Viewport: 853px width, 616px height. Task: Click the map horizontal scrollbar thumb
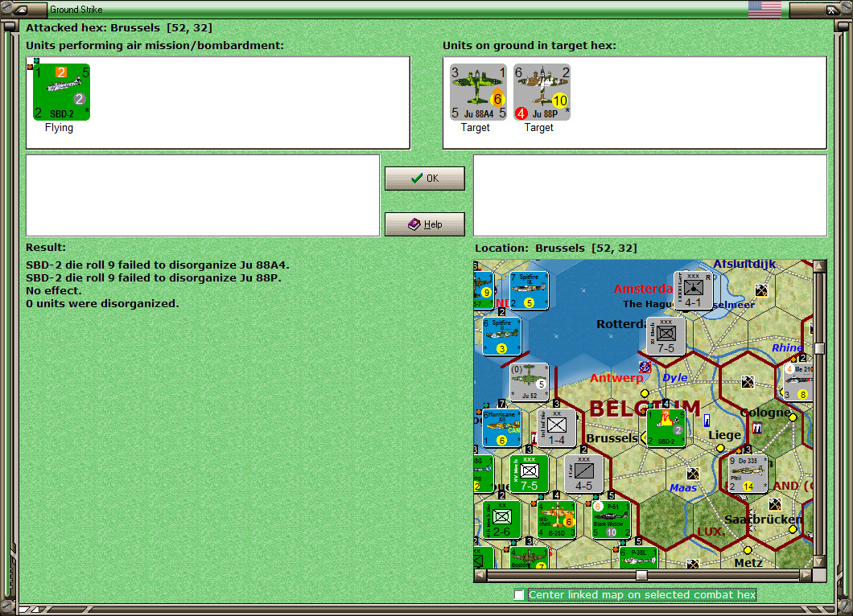(641, 575)
